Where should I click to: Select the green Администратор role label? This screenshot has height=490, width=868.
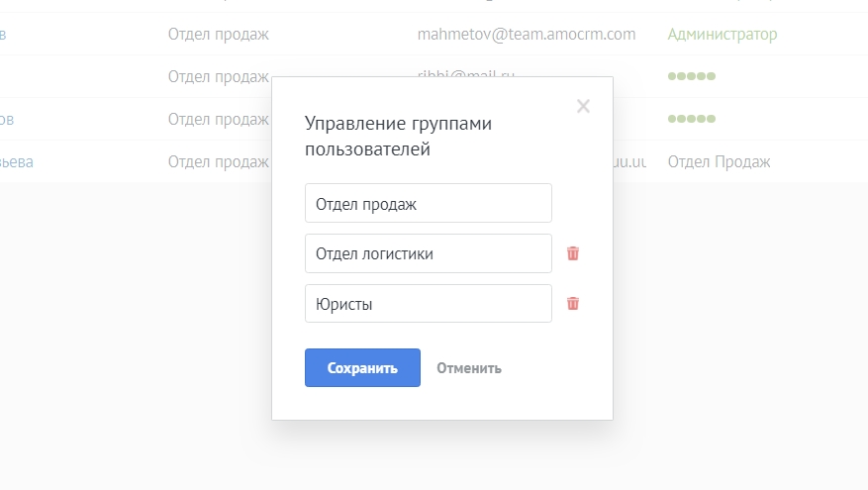[x=723, y=35]
